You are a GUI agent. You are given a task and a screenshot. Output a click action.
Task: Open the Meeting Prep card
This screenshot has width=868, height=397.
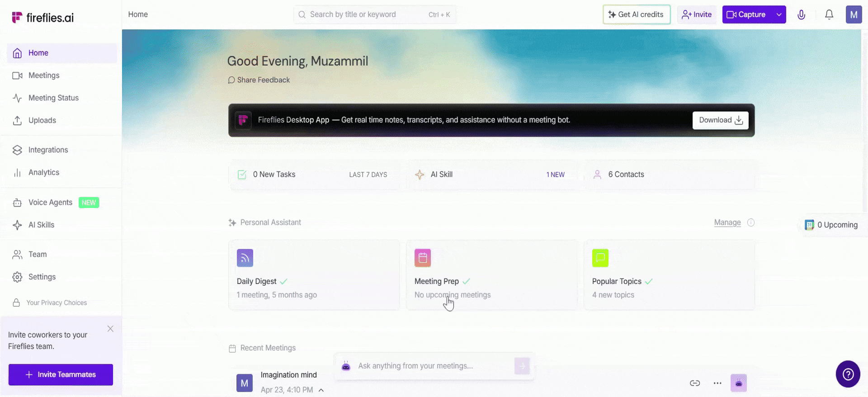click(492, 275)
